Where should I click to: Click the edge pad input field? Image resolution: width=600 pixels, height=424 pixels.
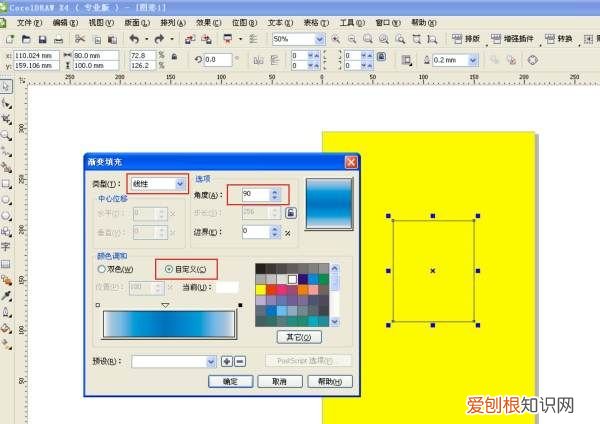coord(256,232)
